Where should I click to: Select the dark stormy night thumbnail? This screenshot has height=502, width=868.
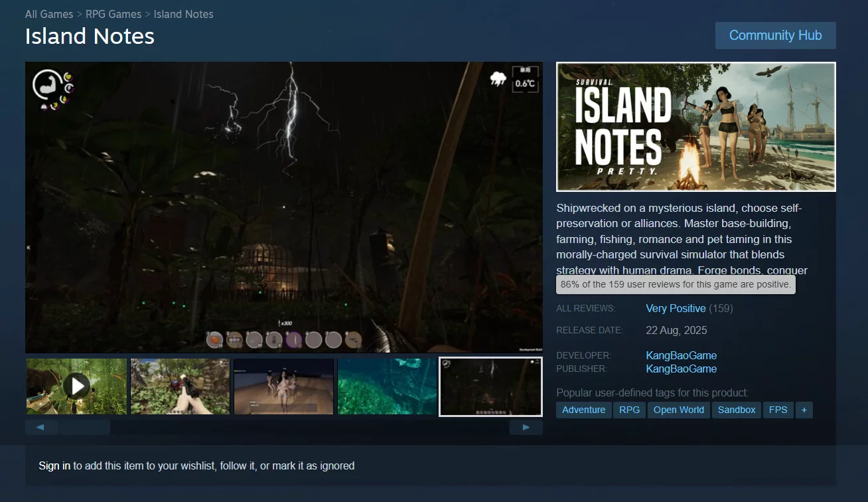490,386
